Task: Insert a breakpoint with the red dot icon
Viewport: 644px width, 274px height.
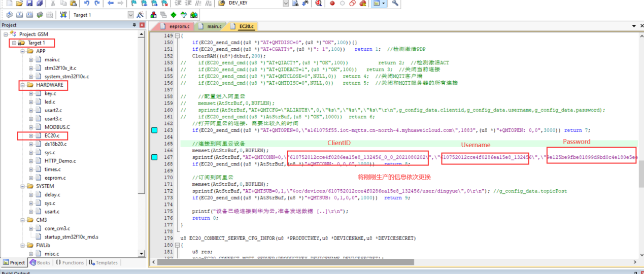Action: pos(332,3)
